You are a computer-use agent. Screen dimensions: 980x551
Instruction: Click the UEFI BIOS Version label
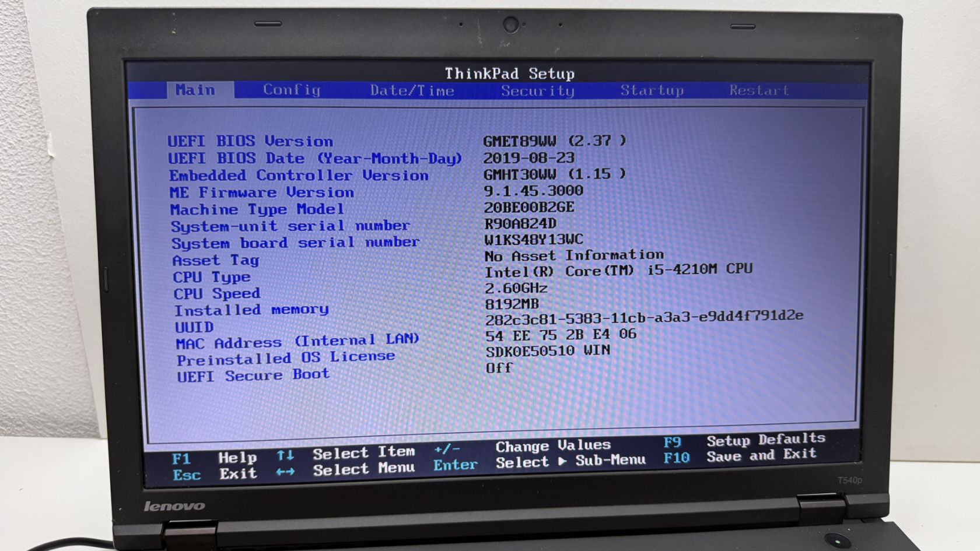pos(250,141)
